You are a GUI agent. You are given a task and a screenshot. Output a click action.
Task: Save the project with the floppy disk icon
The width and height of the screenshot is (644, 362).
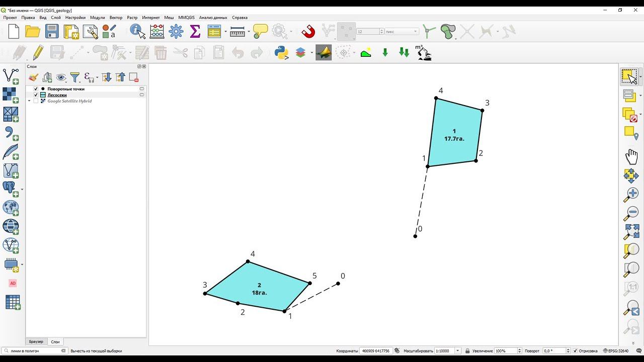(x=52, y=32)
